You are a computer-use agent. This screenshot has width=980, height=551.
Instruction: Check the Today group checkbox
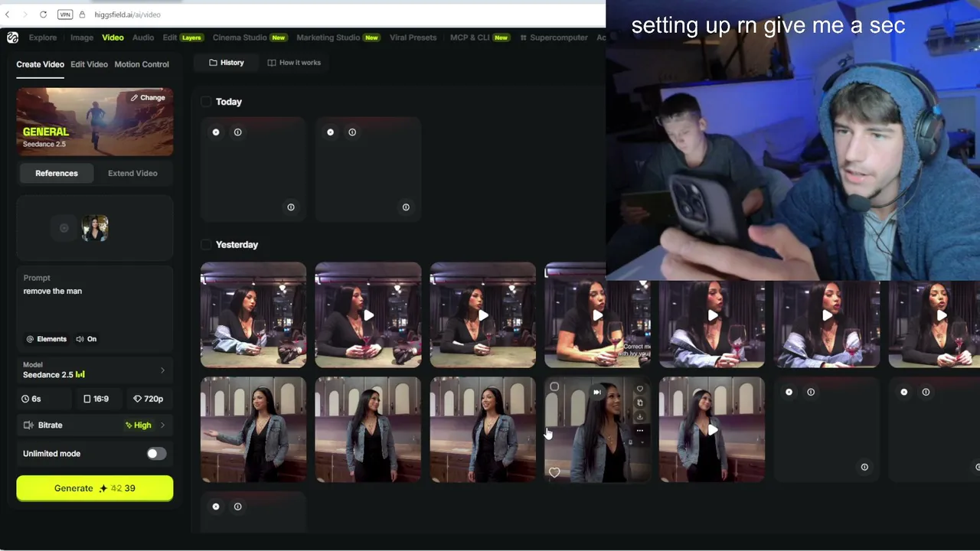click(205, 102)
